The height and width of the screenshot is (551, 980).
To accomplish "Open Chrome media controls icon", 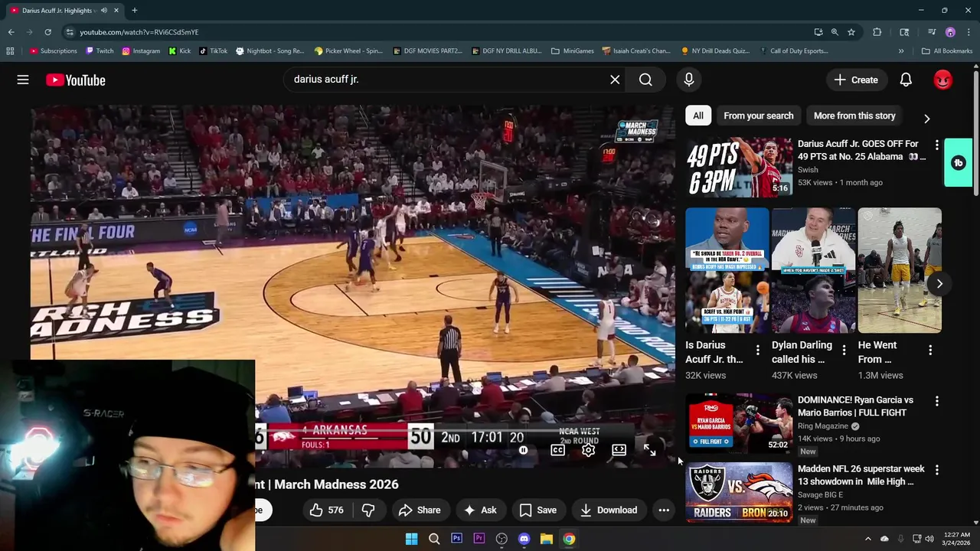I will 932,32.
